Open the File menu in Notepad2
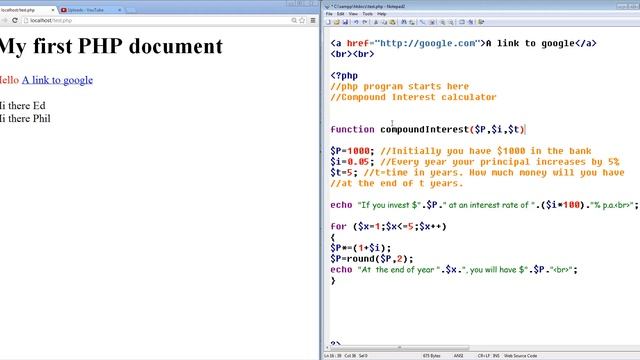The width and height of the screenshot is (640, 360). click(329, 14)
